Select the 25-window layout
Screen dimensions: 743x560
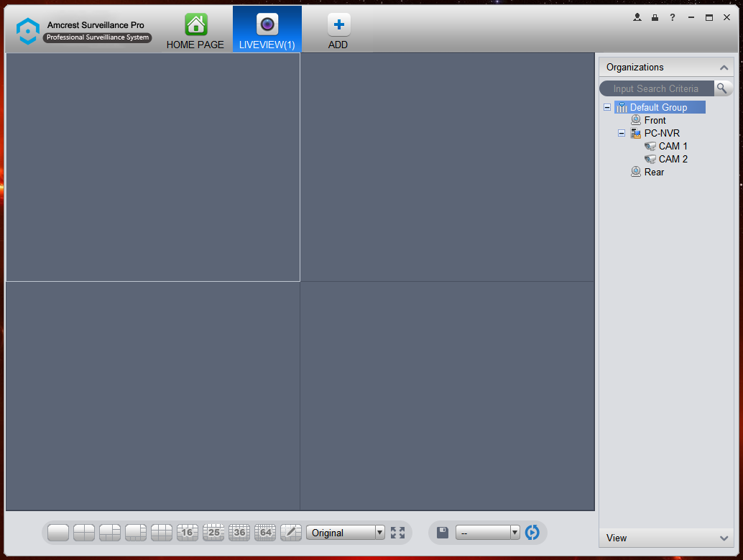pos(213,533)
